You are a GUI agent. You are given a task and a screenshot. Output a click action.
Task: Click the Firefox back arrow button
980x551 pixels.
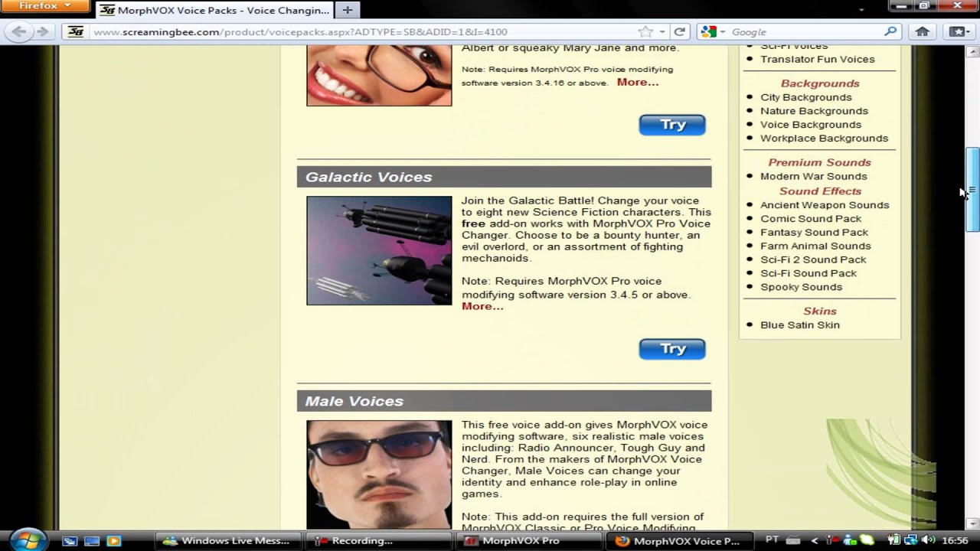click(x=19, y=31)
